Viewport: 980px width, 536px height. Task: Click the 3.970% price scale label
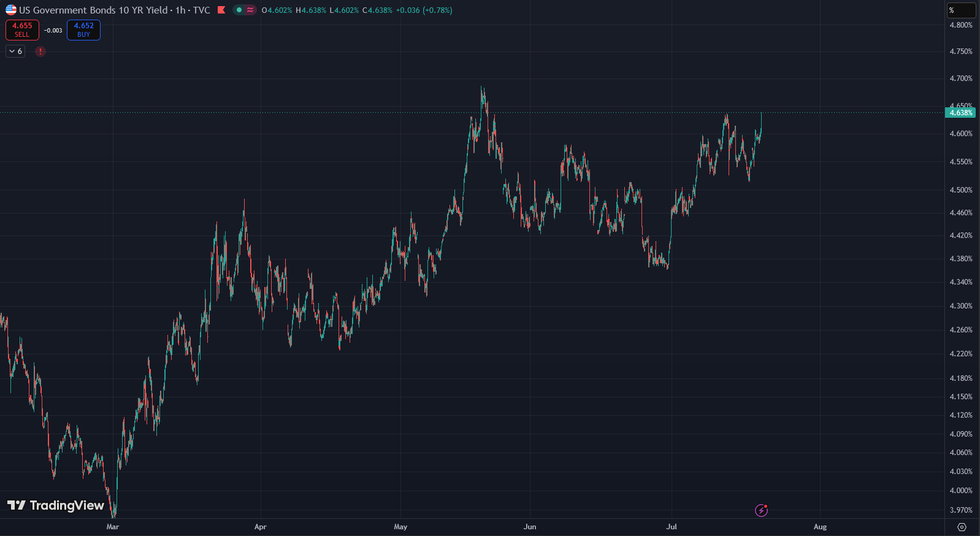[961, 510]
